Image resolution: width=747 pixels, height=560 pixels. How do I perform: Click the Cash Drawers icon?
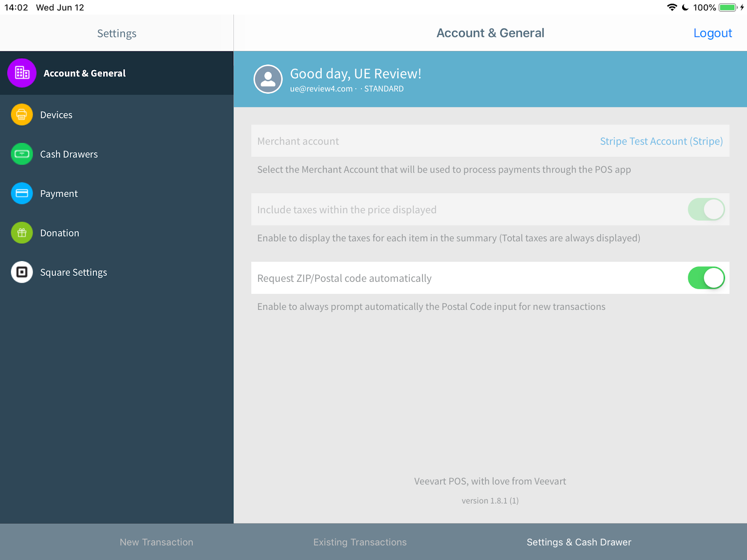click(21, 154)
